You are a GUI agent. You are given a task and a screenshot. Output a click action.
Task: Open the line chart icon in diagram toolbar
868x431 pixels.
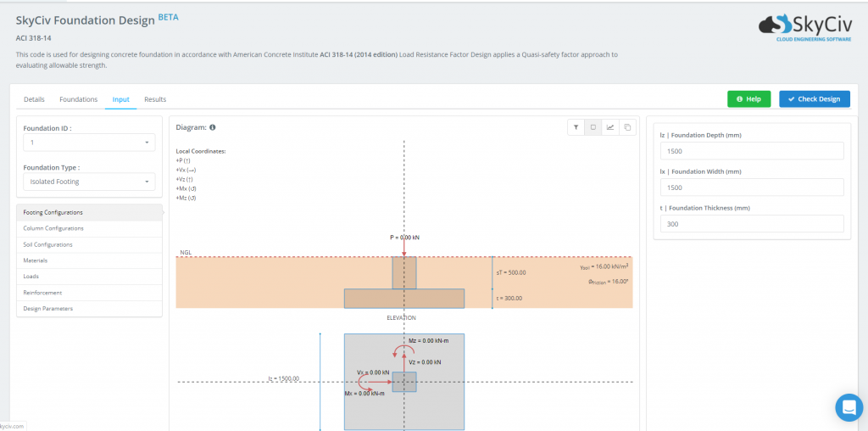pos(610,127)
